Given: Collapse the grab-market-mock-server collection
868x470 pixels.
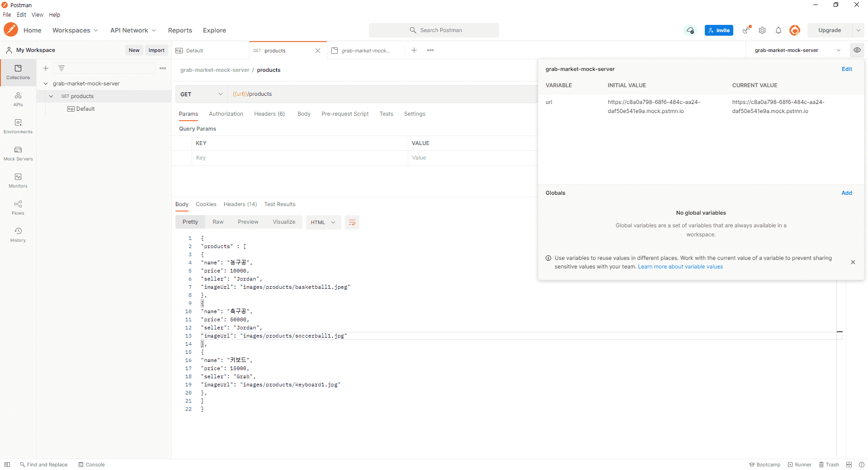Looking at the screenshot, I should 46,84.
